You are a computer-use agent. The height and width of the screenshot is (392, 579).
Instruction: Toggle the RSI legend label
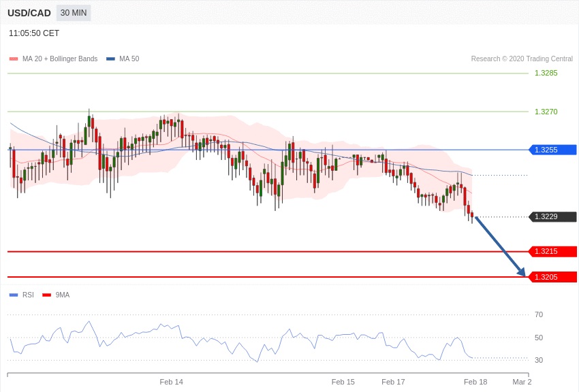pos(28,295)
